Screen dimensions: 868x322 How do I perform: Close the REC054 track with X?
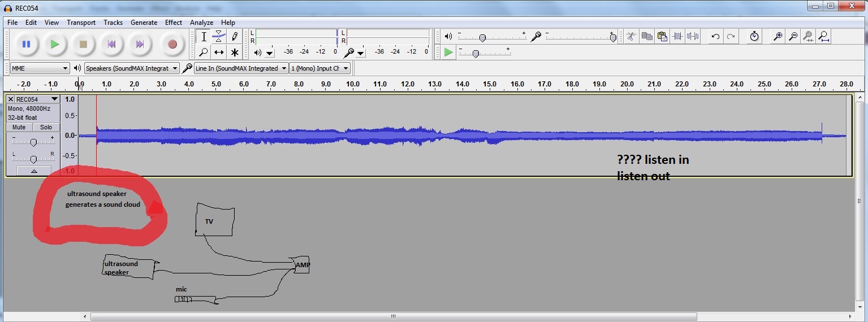[x=11, y=99]
